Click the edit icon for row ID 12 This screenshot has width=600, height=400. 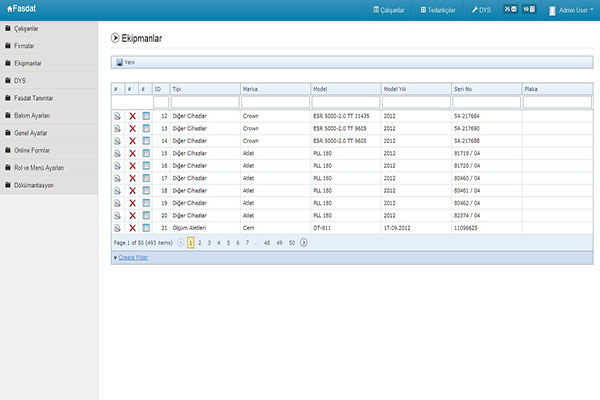pyautogui.click(x=117, y=117)
